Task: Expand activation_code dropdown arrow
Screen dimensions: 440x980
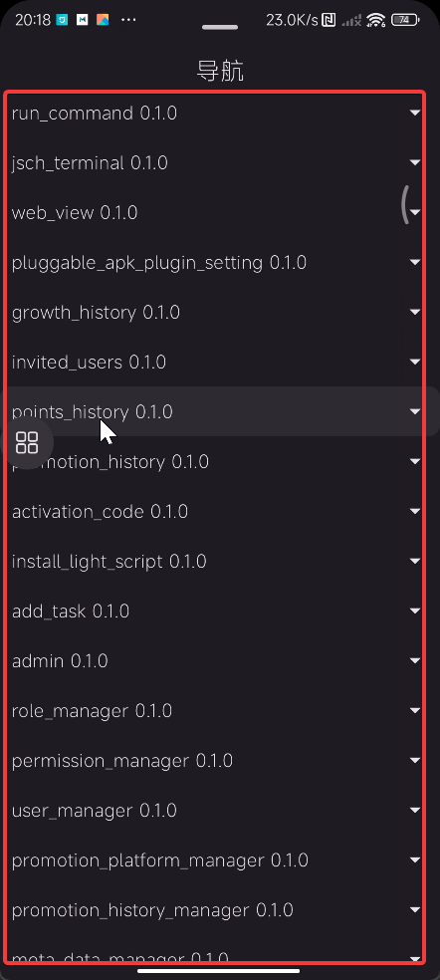Action: [x=415, y=511]
